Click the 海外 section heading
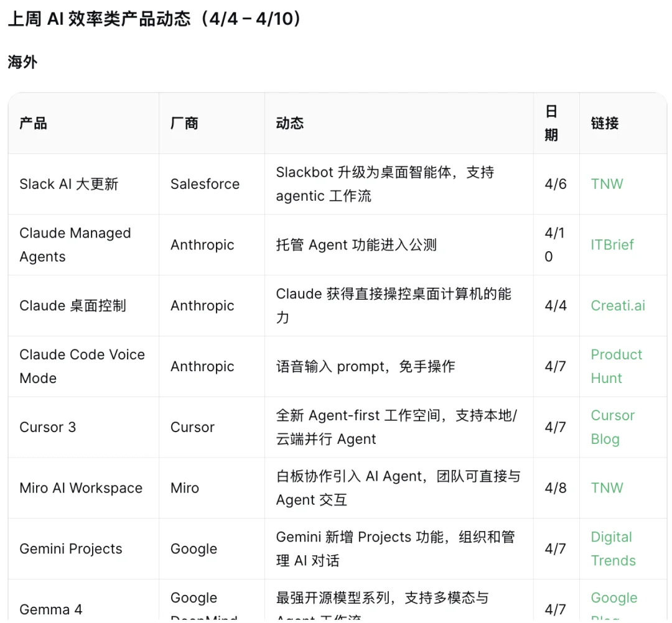 (x=23, y=62)
